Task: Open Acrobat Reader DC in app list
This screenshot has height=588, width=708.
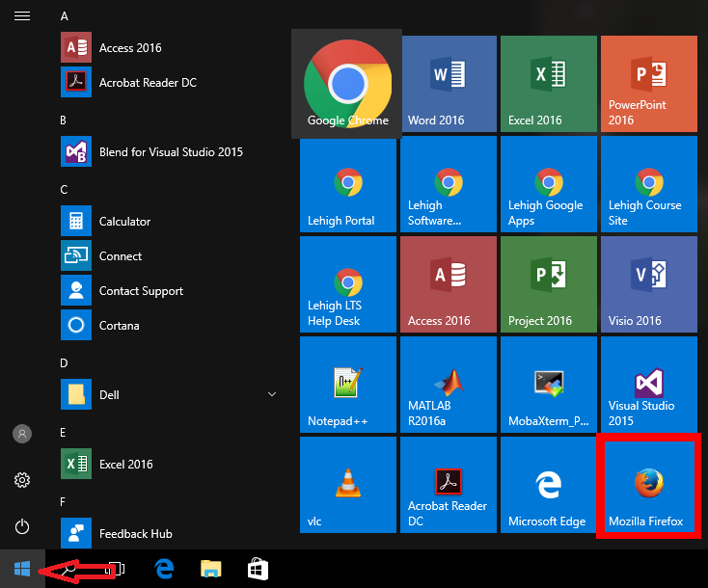Action: click(170, 82)
